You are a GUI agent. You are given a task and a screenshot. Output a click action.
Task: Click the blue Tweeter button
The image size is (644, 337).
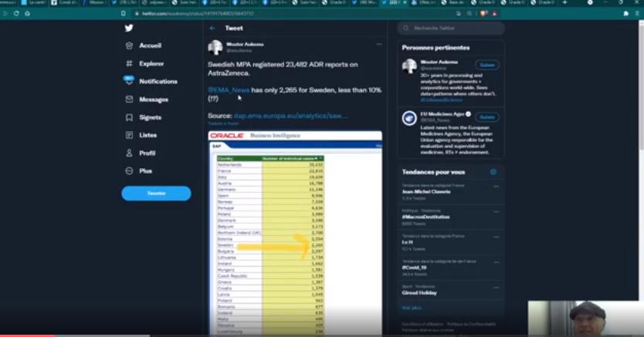pyautogui.click(x=156, y=193)
